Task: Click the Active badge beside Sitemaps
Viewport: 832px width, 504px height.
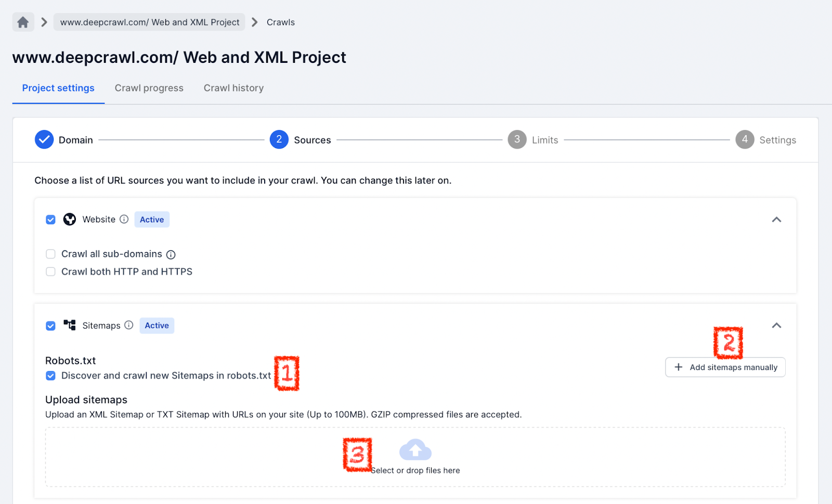Action: click(x=157, y=325)
